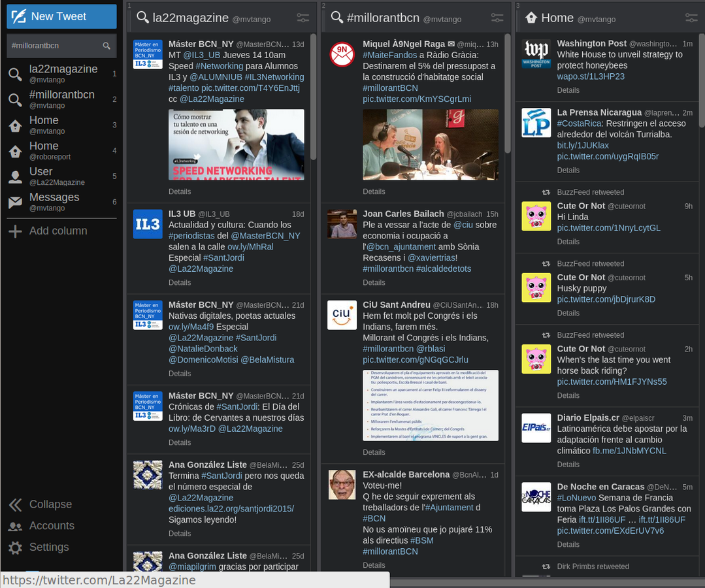Click the Add column label
The width and height of the screenshot is (705, 588).
pos(58,231)
